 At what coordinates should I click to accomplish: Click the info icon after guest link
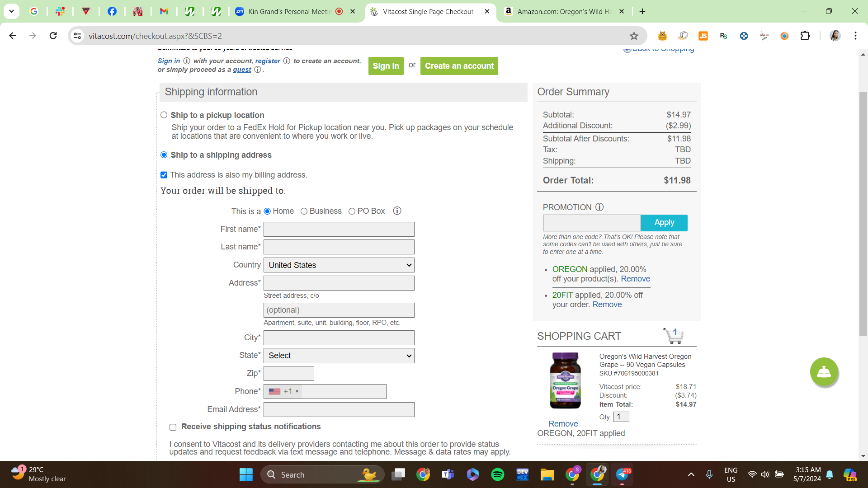point(258,70)
